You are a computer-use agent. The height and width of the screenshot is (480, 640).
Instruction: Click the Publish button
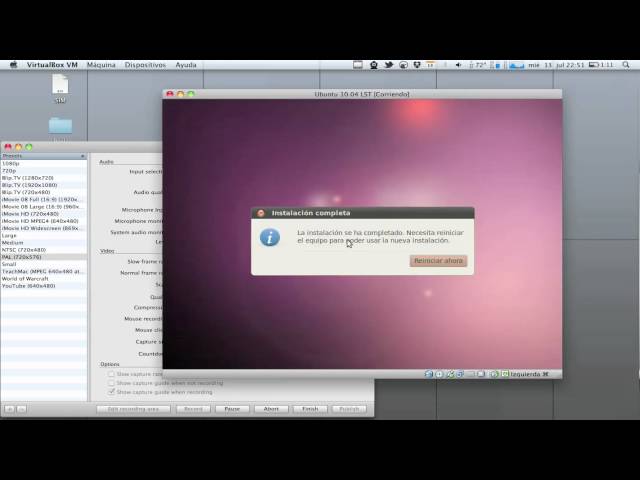coord(349,409)
